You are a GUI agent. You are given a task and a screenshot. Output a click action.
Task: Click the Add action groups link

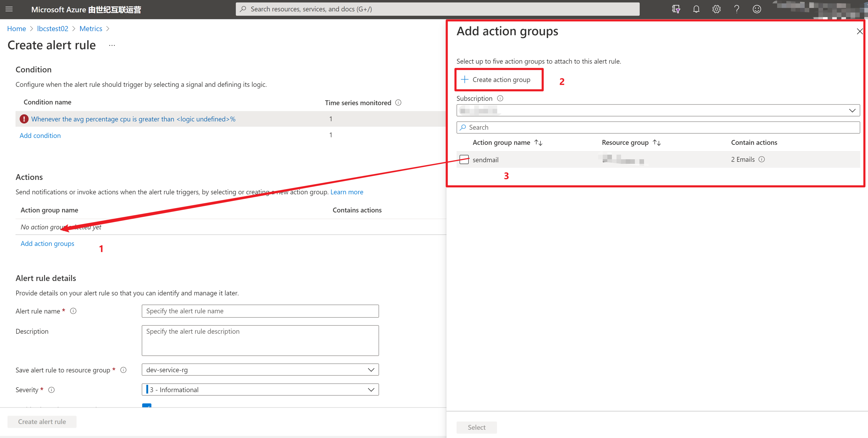pyautogui.click(x=47, y=243)
